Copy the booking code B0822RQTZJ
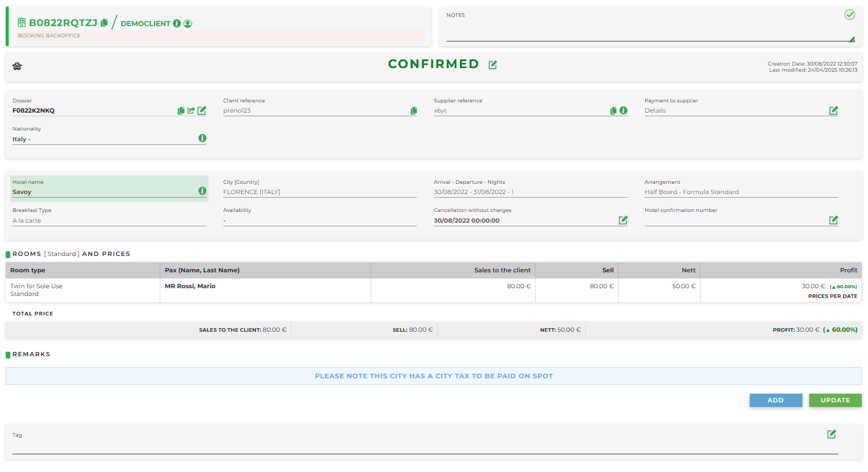 click(x=104, y=23)
